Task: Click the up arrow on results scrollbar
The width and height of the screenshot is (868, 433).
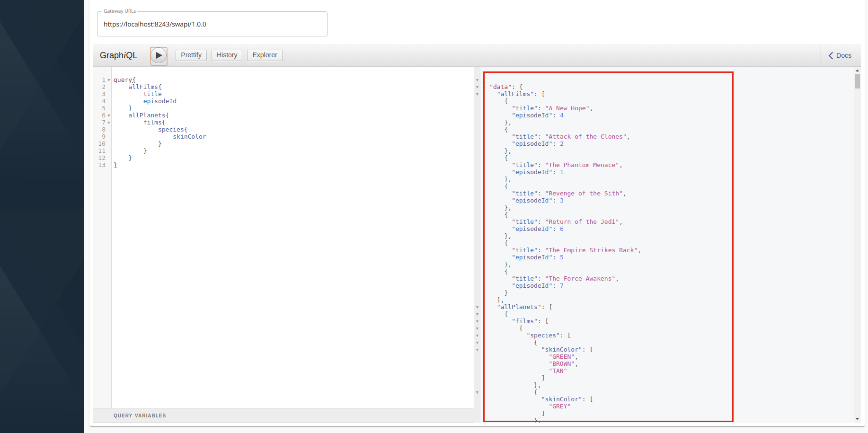Action: tap(858, 70)
